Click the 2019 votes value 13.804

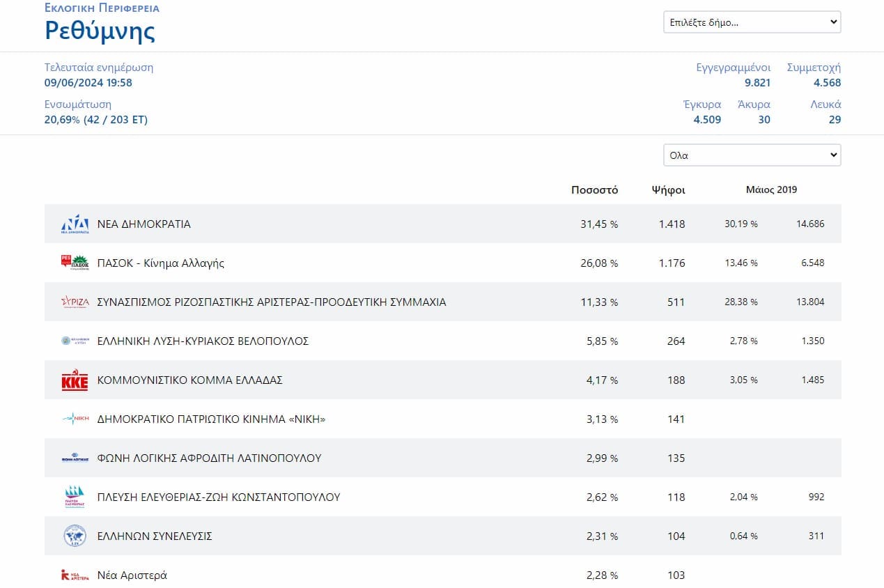pyautogui.click(x=810, y=302)
